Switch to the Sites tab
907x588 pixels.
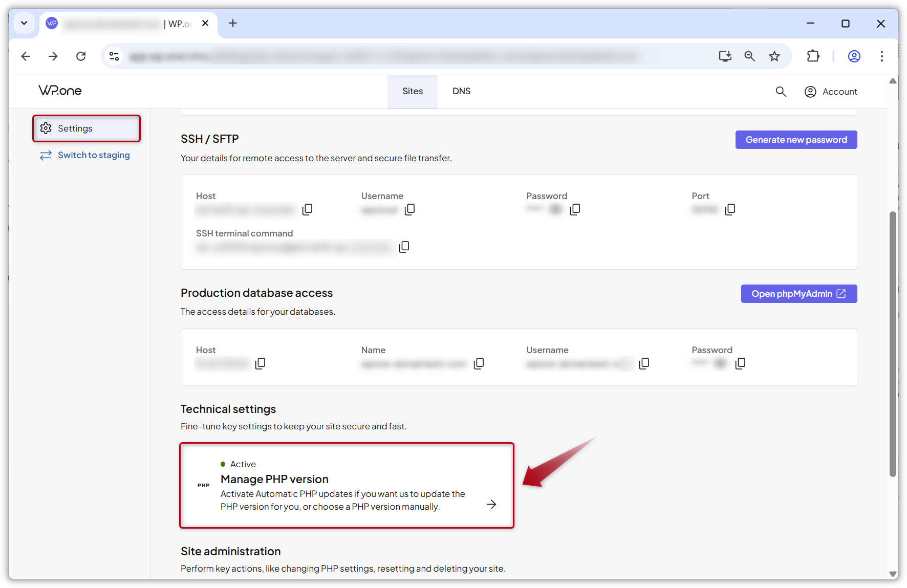click(413, 91)
